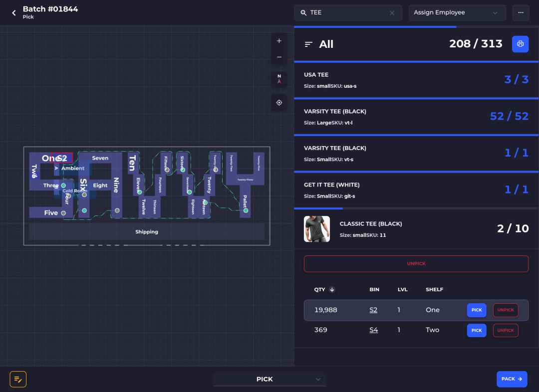
Task: Reset map orientation with the north compass
Action: (279, 79)
